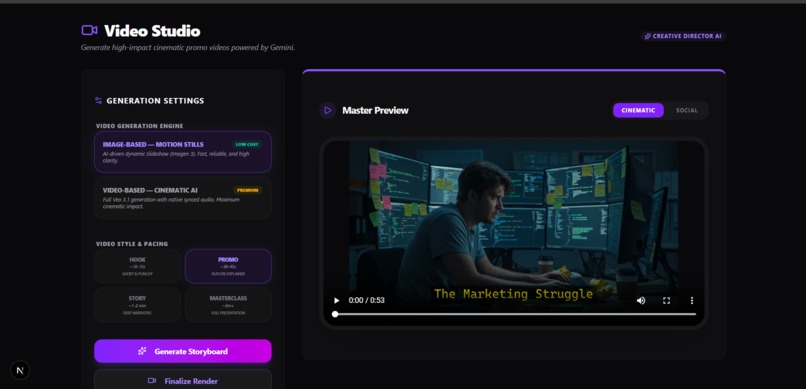
Task: Click the Master Preview title text
Action: 375,110
